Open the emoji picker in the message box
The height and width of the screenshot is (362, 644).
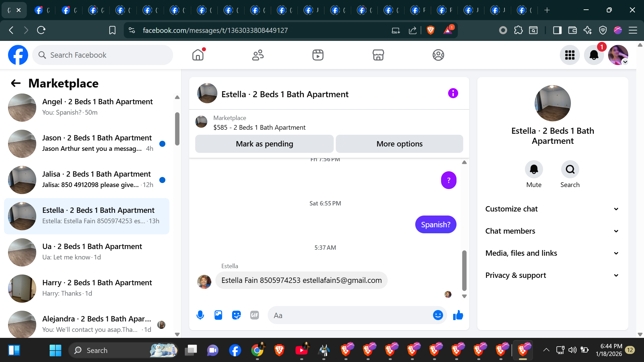(438, 315)
